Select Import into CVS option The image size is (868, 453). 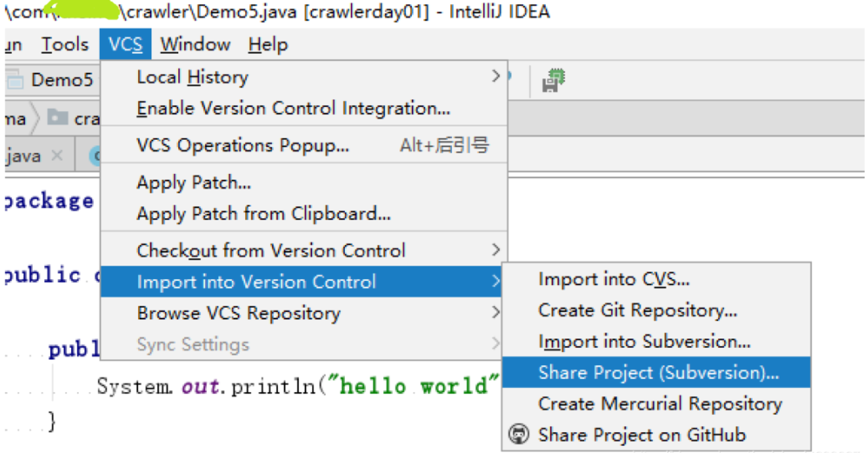[613, 280]
